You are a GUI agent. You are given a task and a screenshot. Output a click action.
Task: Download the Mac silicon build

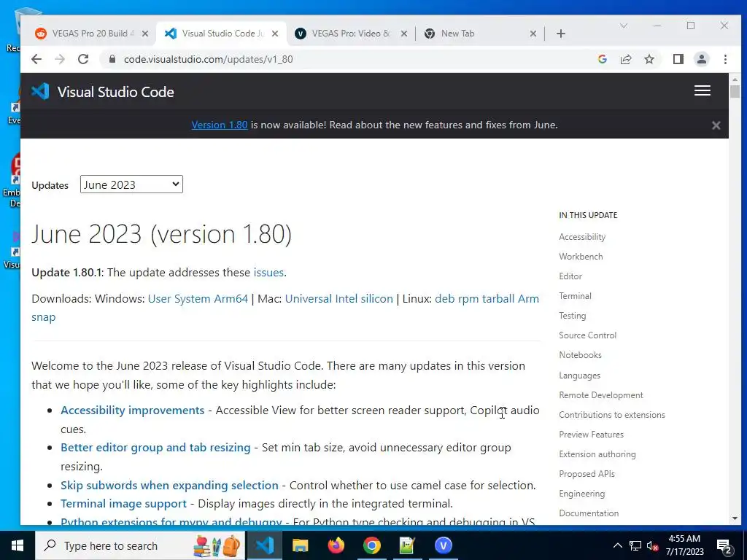[377, 298]
